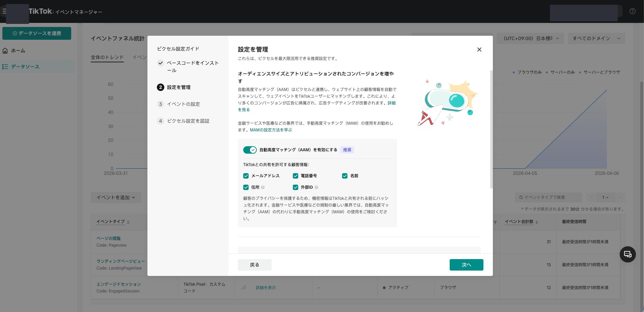Open the help icon in the header
The width and height of the screenshot is (644, 312).
click(x=632, y=11)
